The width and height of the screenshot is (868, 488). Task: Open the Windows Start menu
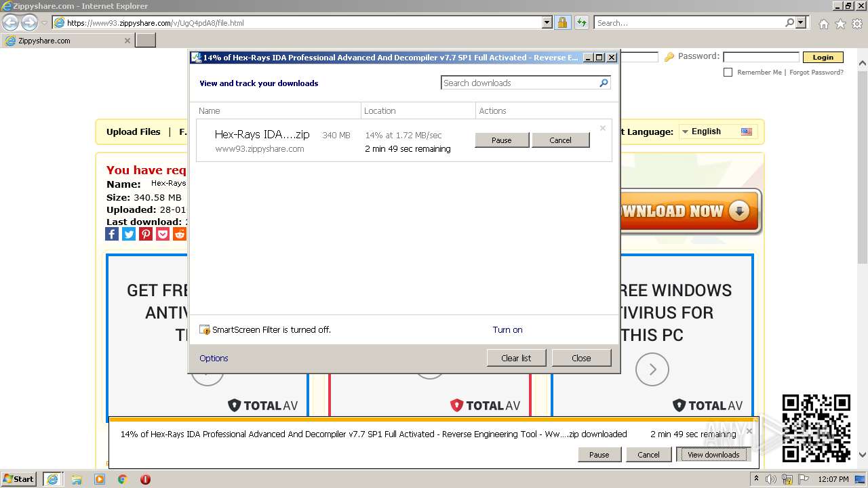19,479
